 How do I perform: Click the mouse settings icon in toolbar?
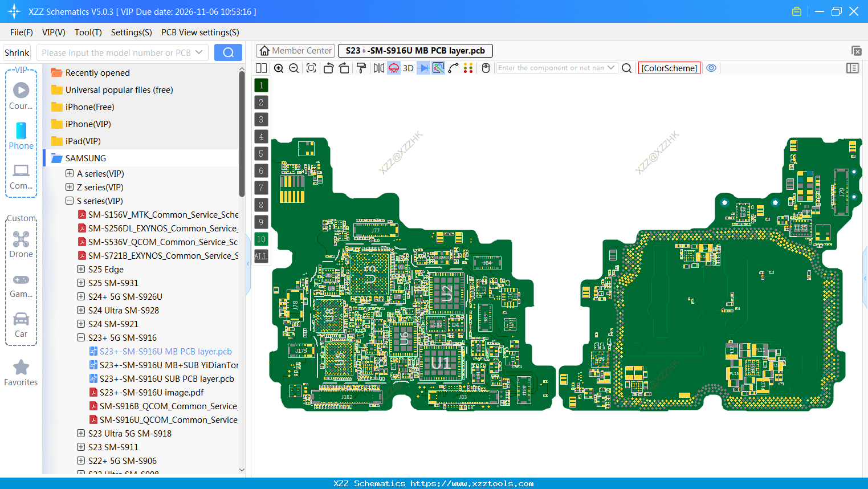(x=486, y=68)
